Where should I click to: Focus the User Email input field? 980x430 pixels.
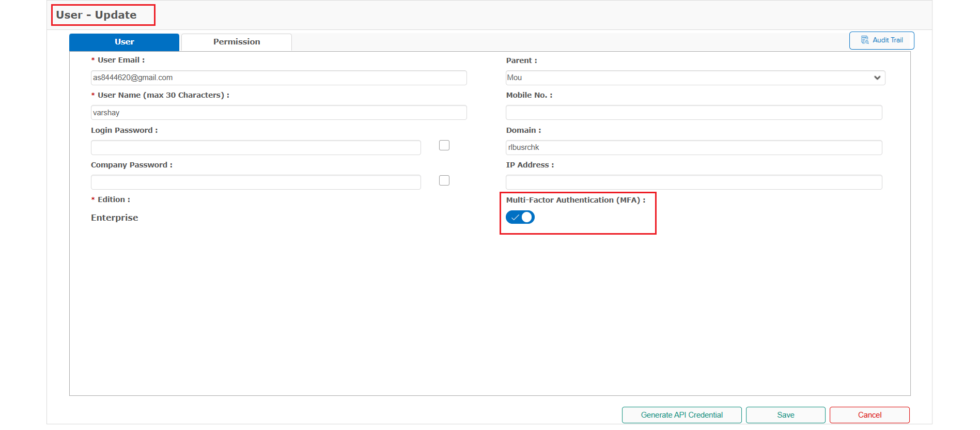(x=279, y=78)
